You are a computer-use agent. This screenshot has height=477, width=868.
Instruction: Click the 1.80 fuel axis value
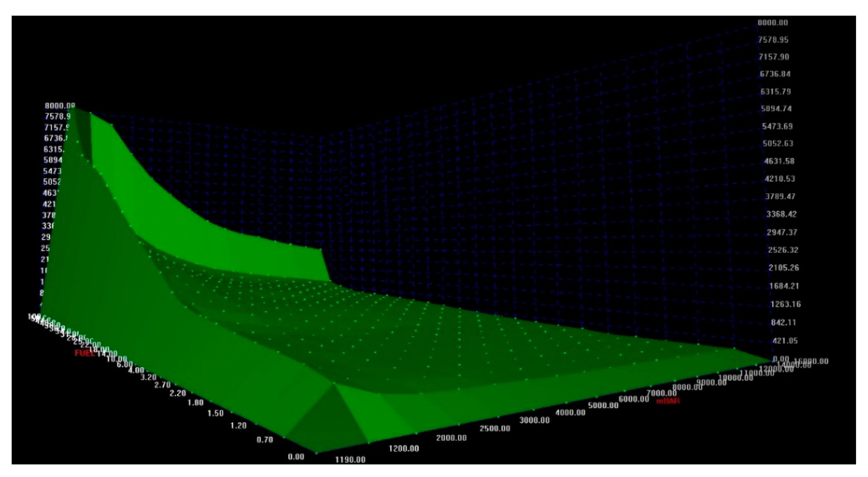coord(195,402)
